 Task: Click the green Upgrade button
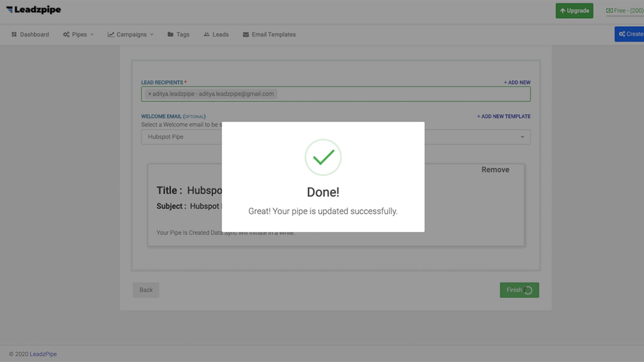point(574,11)
